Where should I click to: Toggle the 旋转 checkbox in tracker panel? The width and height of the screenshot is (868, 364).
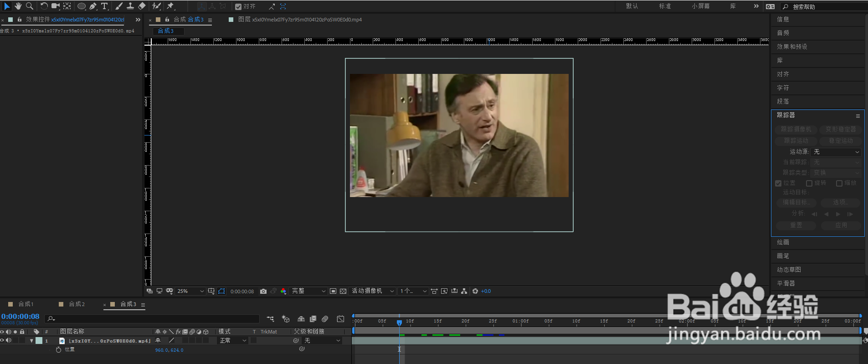(x=809, y=183)
